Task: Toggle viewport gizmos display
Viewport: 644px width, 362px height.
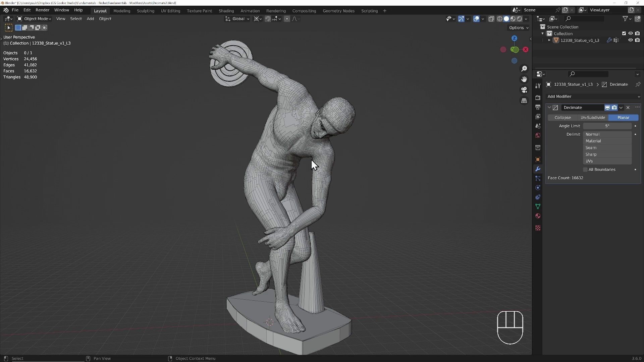Action: pyautogui.click(x=461, y=19)
